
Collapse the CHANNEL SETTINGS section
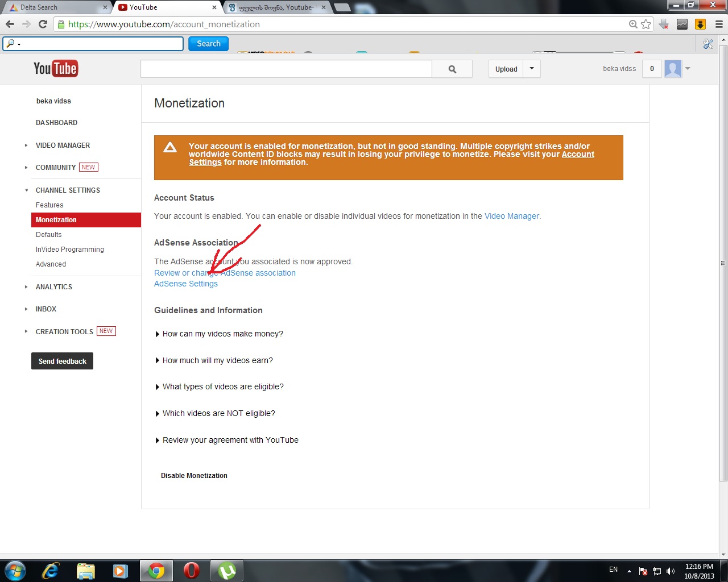[x=26, y=190]
